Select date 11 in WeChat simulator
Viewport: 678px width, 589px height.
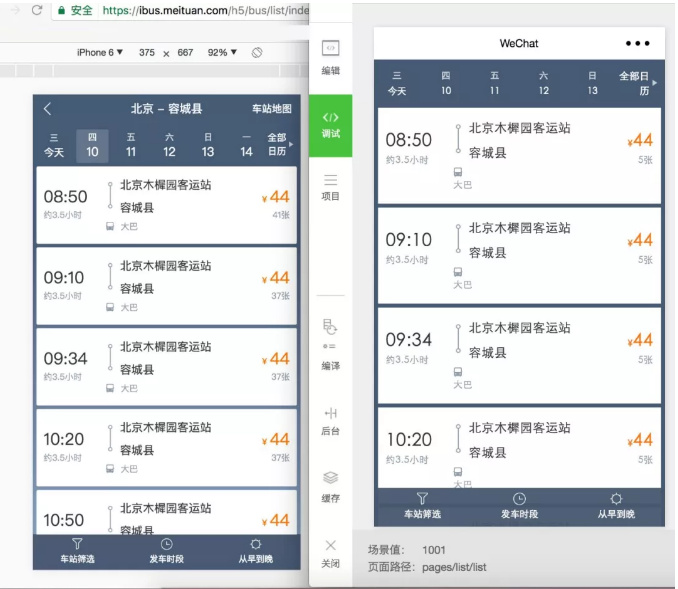point(495,83)
